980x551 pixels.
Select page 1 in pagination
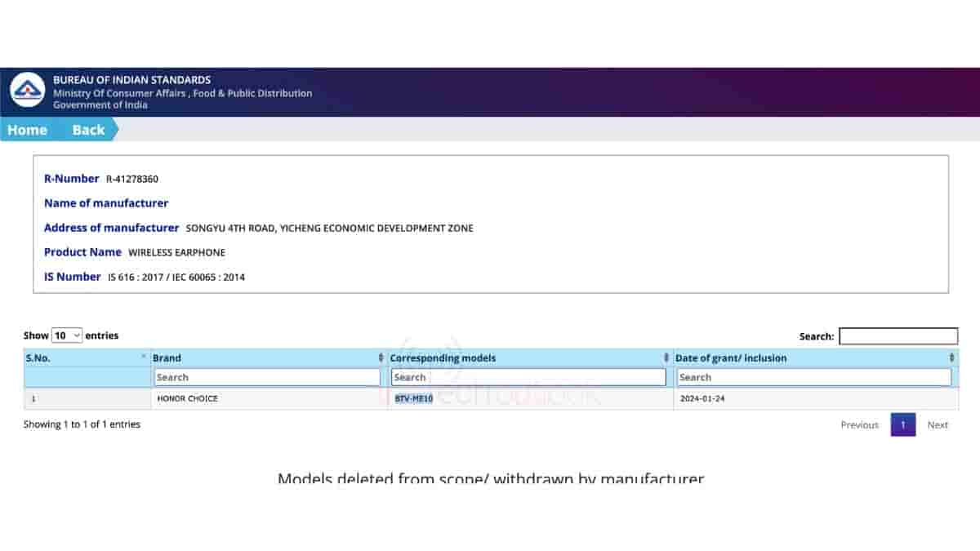[902, 424]
